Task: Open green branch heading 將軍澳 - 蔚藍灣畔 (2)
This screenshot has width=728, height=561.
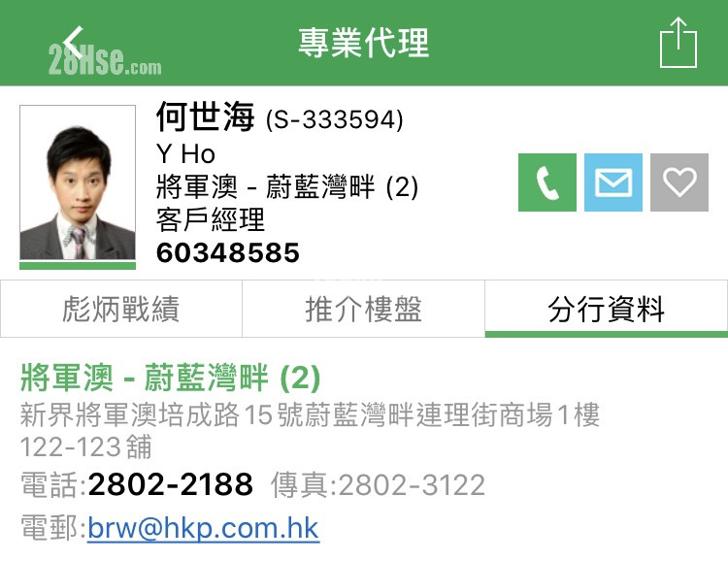Action: [x=171, y=378]
